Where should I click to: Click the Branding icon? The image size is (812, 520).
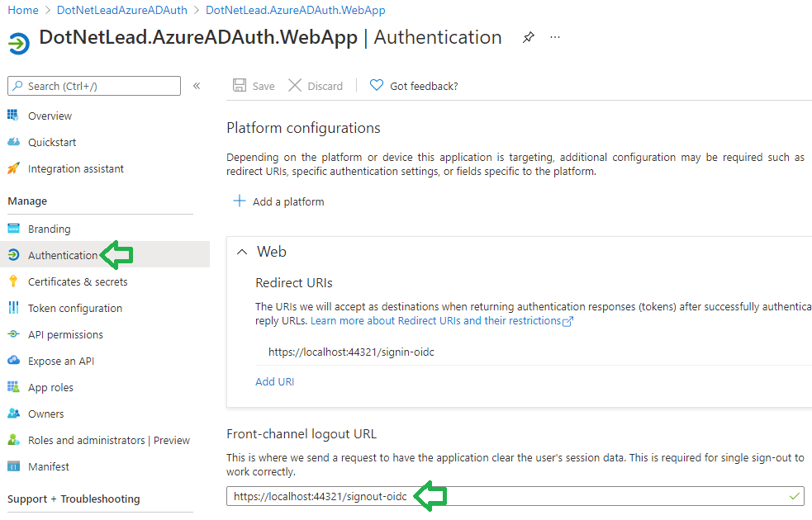click(13, 228)
